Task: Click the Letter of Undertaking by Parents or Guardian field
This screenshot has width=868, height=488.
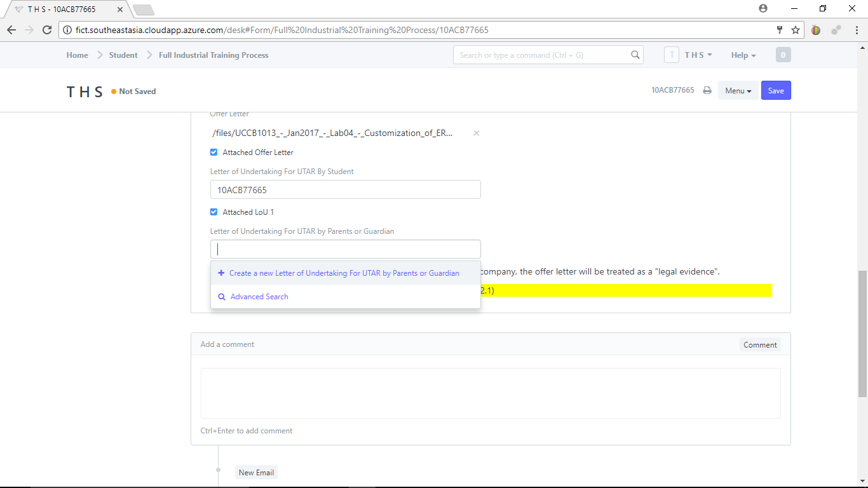Action: pyautogui.click(x=346, y=249)
